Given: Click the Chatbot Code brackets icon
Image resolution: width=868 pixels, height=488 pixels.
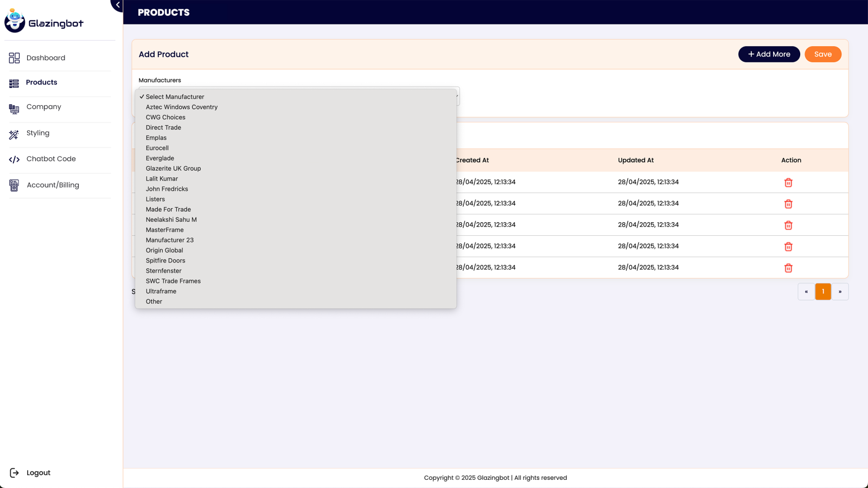Looking at the screenshot, I should pos(14,159).
